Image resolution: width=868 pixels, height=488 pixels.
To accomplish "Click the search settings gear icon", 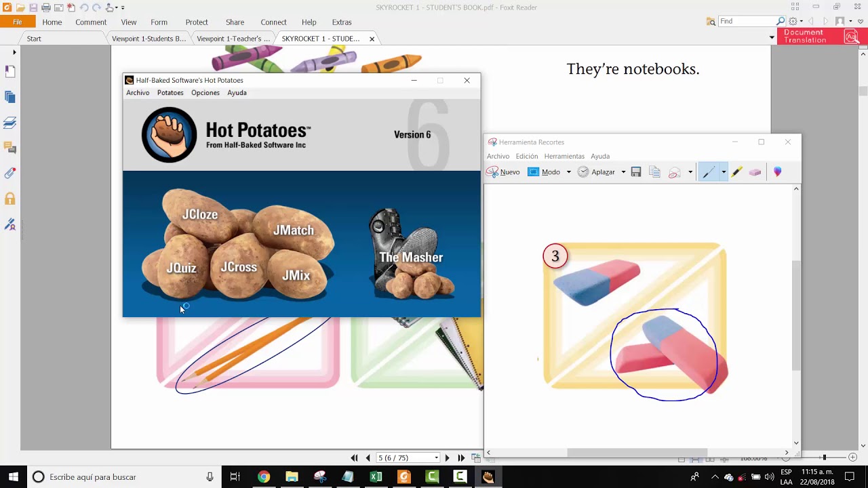I will 793,21.
